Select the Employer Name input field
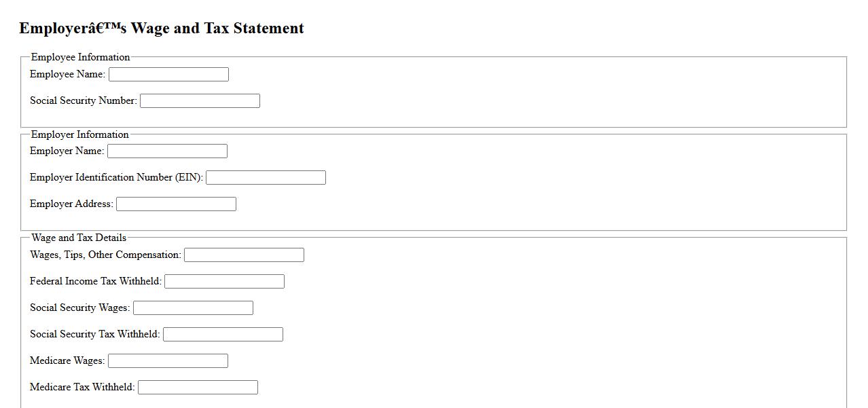868x408 pixels. pyautogui.click(x=167, y=151)
